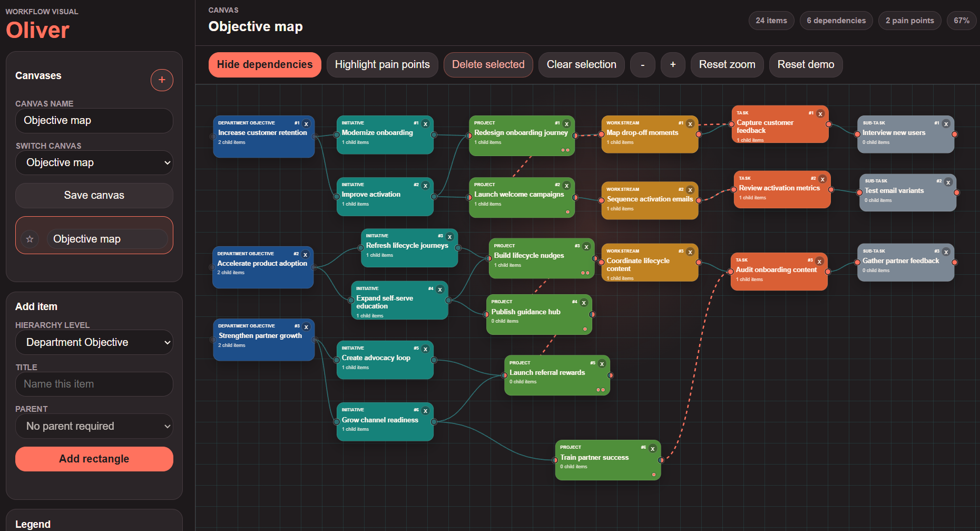The image size is (980, 531).
Task: Remove the Gather partner feedback card
Action: [x=946, y=252]
